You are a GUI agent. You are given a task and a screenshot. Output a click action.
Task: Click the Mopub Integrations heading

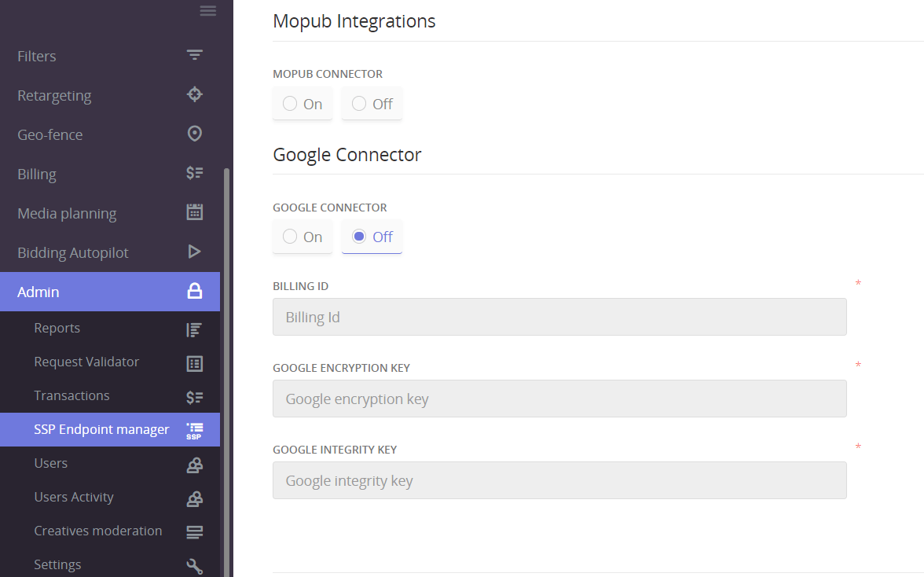pos(354,21)
